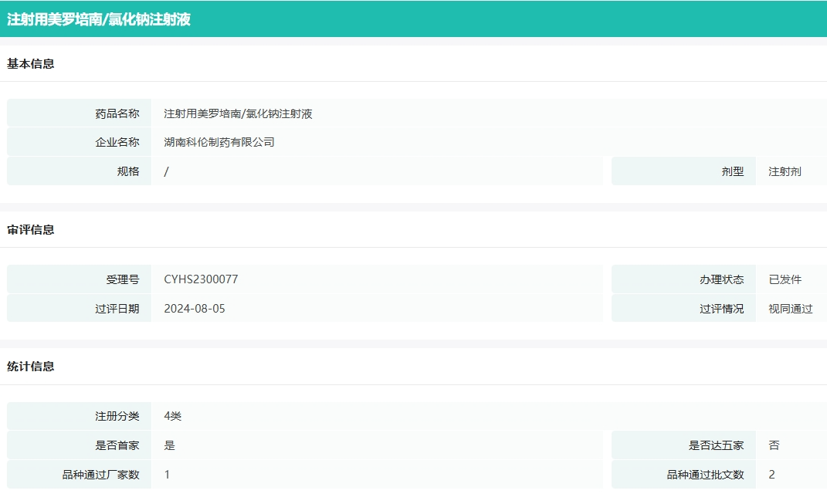The height and width of the screenshot is (504, 827).
Task: Click the 企业名称 label cell
Action: pos(79,142)
